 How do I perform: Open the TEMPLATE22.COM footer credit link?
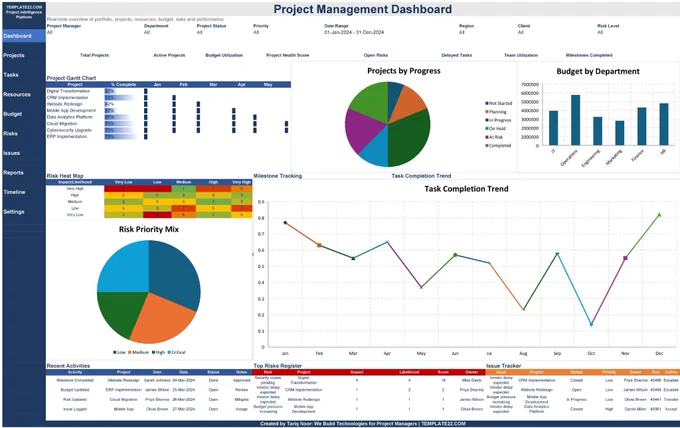[x=443, y=424]
